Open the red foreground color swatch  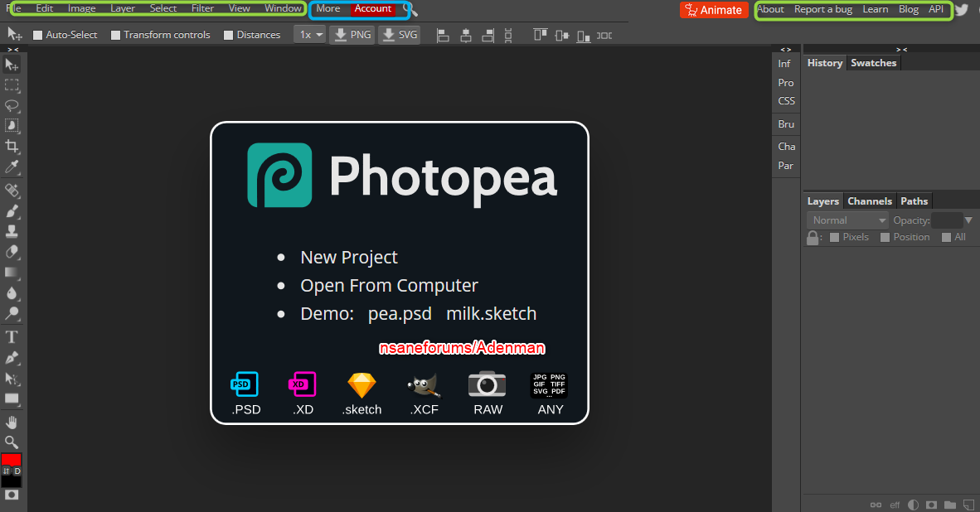click(x=12, y=460)
